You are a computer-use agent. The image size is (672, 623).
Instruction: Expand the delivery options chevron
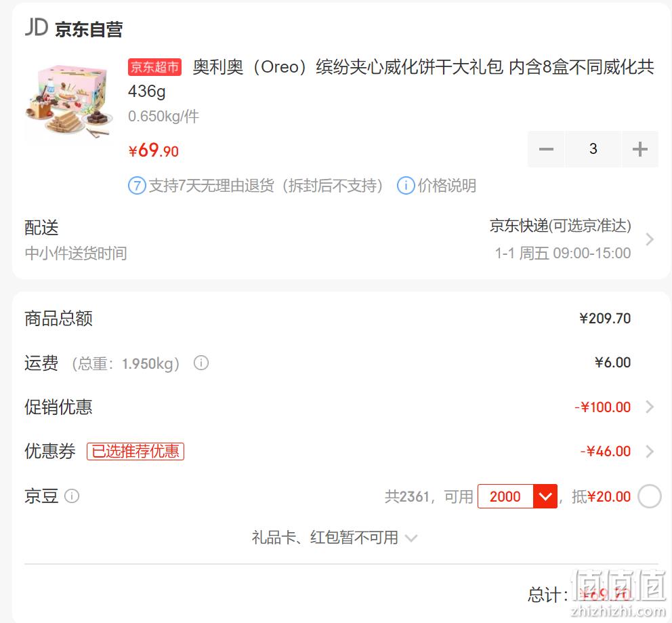[x=650, y=239]
